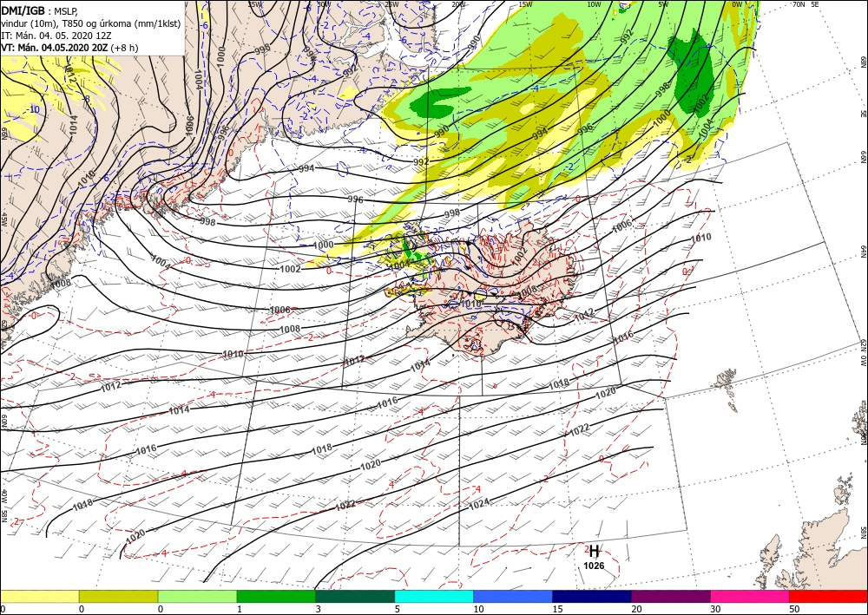This screenshot has height=615, width=868.
Task: Click the medium green 1 mm legend swatch
Action: 276,596
